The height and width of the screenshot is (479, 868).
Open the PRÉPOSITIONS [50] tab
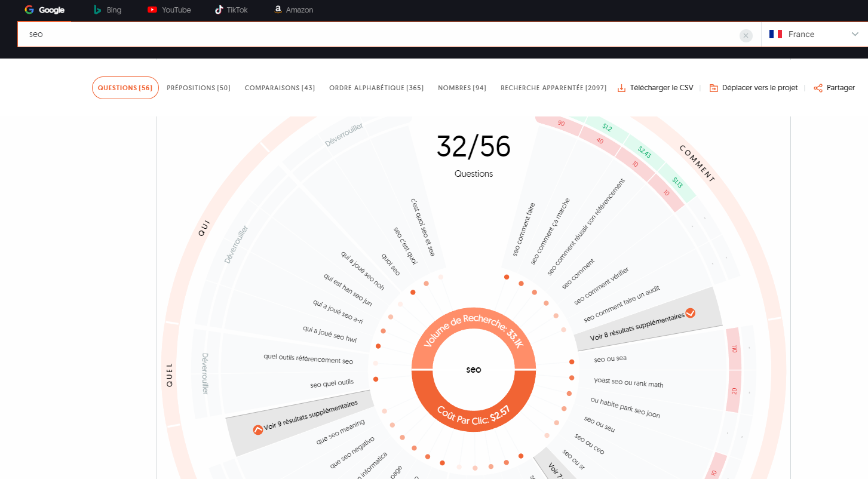[198, 88]
